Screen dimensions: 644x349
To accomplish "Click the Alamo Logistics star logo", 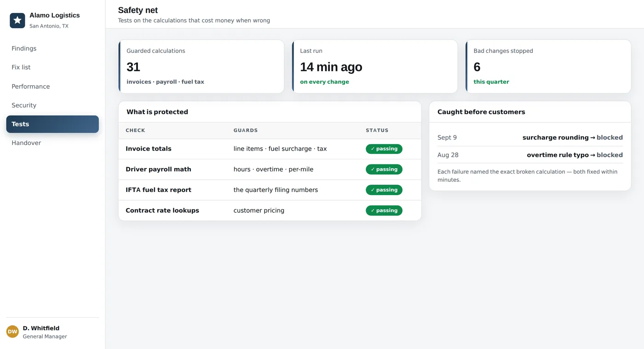I will click(x=17, y=20).
